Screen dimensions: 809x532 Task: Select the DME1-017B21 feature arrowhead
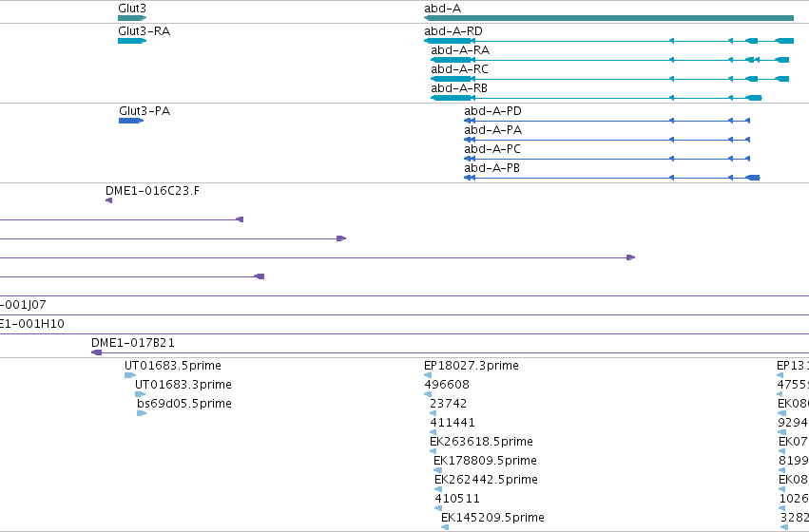(x=96, y=352)
